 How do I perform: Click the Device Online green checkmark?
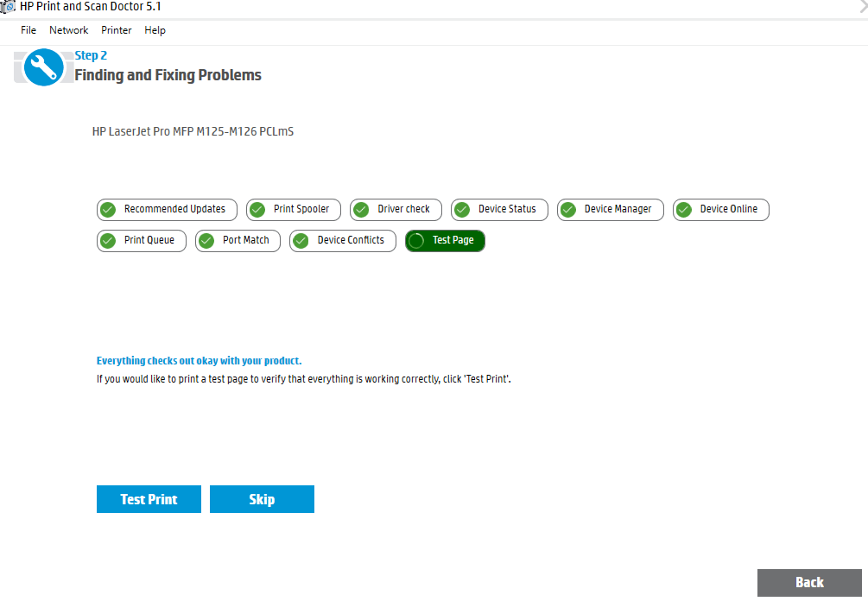[x=684, y=210]
